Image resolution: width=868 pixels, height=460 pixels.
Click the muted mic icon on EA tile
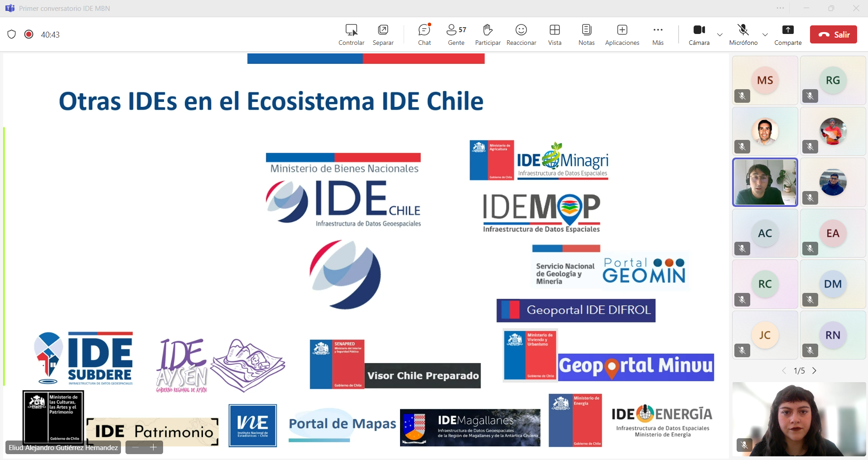(810, 249)
